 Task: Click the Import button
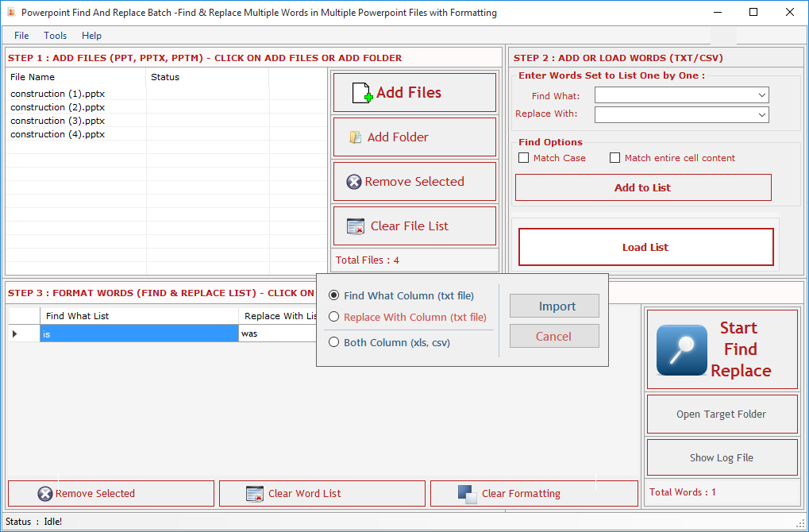555,306
